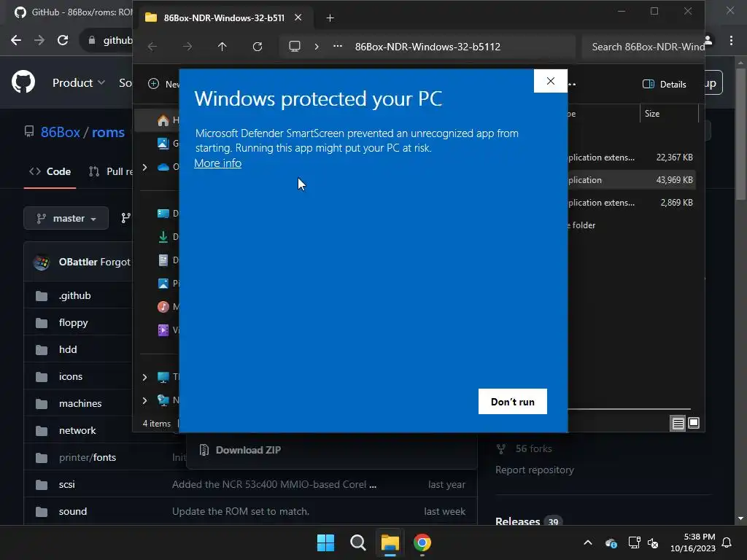
Task: Open the master branch dropdown
Action: pyautogui.click(x=66, y=218)
